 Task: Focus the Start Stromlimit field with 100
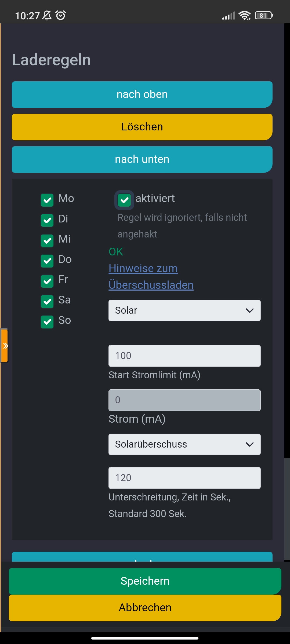(x=184, y=356)
